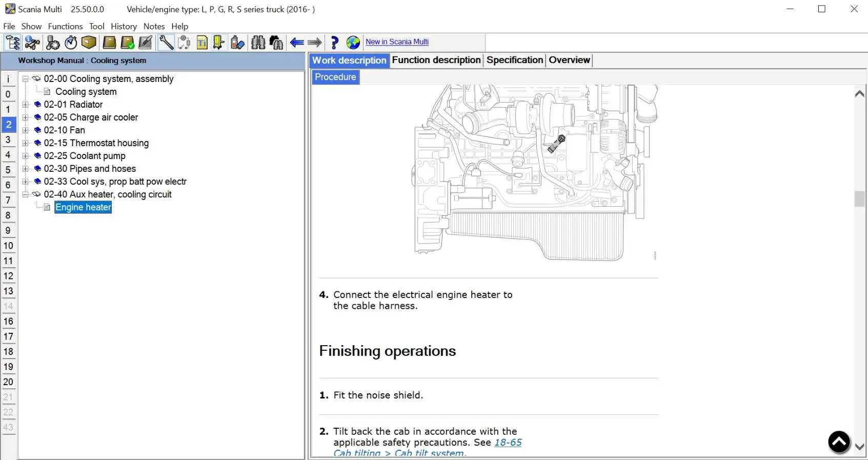This screenshot has height=460, width=868.
Task: Switch to the Function description tab
Action: 436,60
